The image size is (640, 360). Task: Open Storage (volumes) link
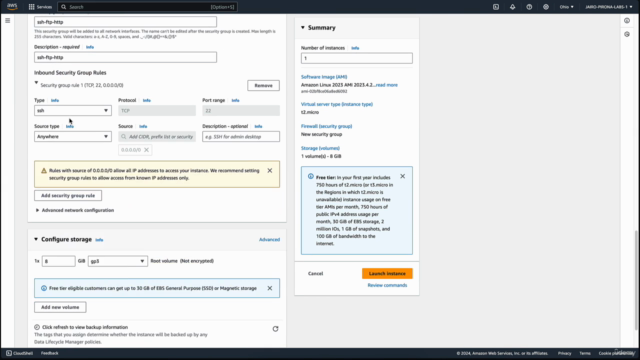pyautogui.click(x=320, y=148)
